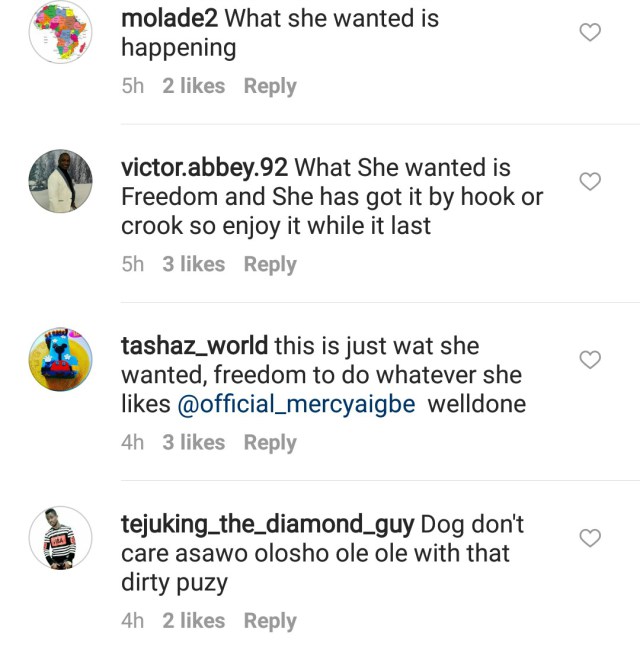The image size is (640, 645).
Task: Go to tashaz_world username profile
Action: [193, 346]
